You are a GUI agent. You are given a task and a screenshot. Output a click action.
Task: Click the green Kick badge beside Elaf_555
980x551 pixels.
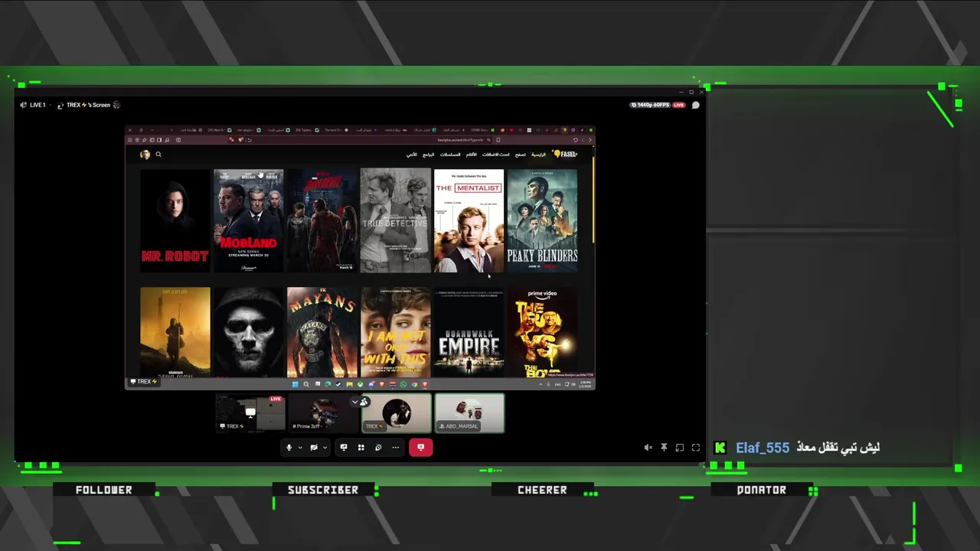coord(720,448)
